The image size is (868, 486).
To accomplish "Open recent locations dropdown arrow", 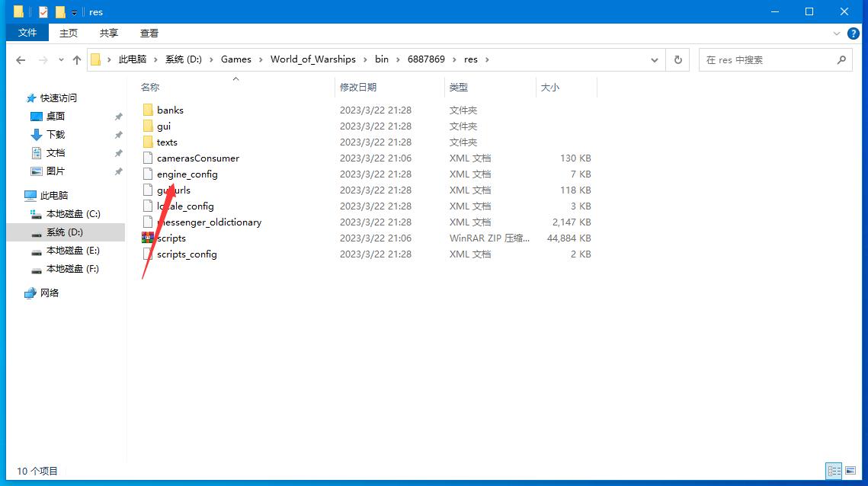I will [61, 59].
